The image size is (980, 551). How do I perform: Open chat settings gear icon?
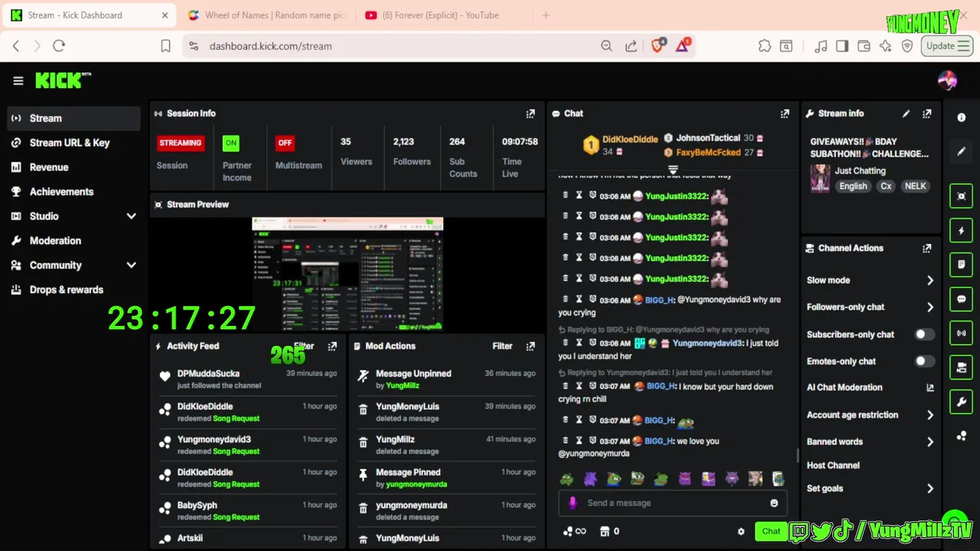pyautogui.click(x=740, y=531)
